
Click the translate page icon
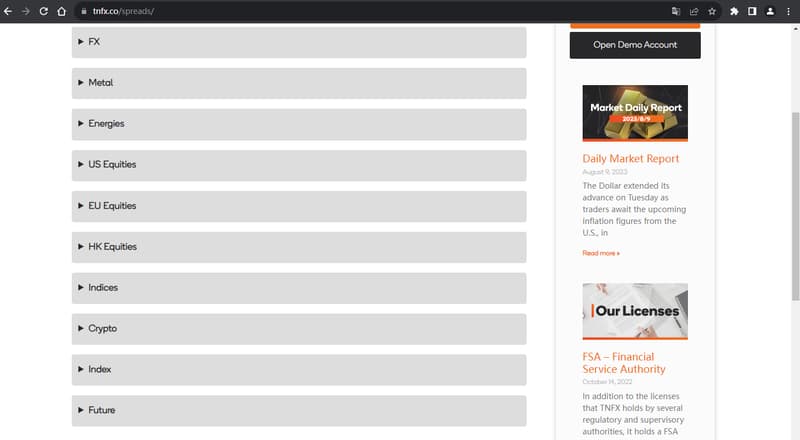(x=676, y=11)
